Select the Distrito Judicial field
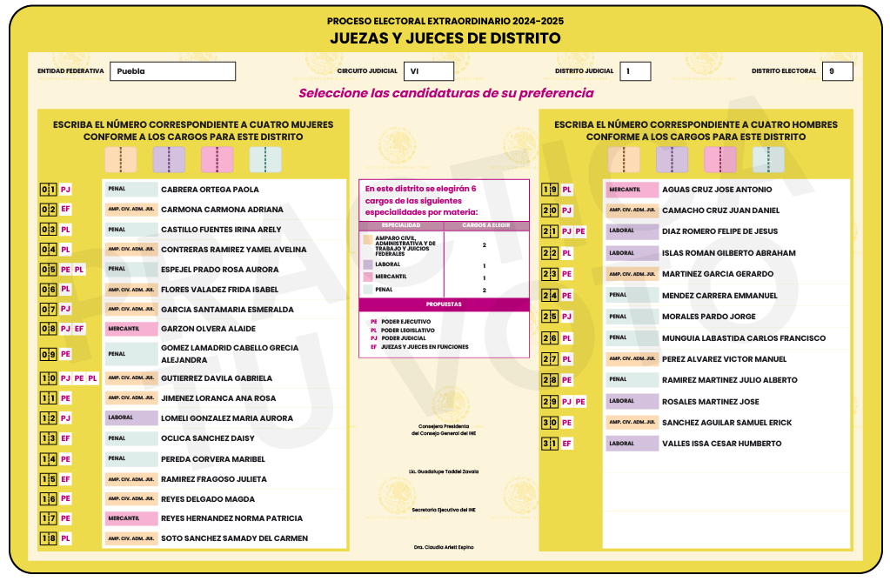The image size is (890, 588). tap(635, 71)
